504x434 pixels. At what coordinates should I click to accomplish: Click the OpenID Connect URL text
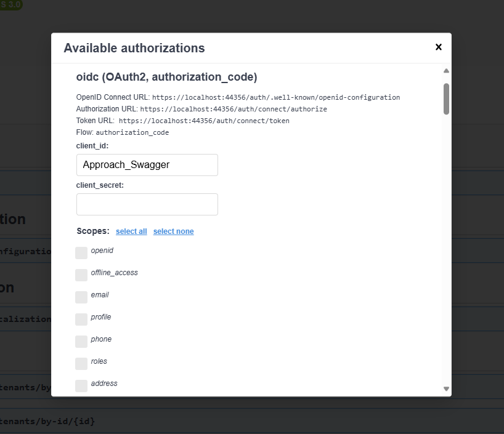276,97
